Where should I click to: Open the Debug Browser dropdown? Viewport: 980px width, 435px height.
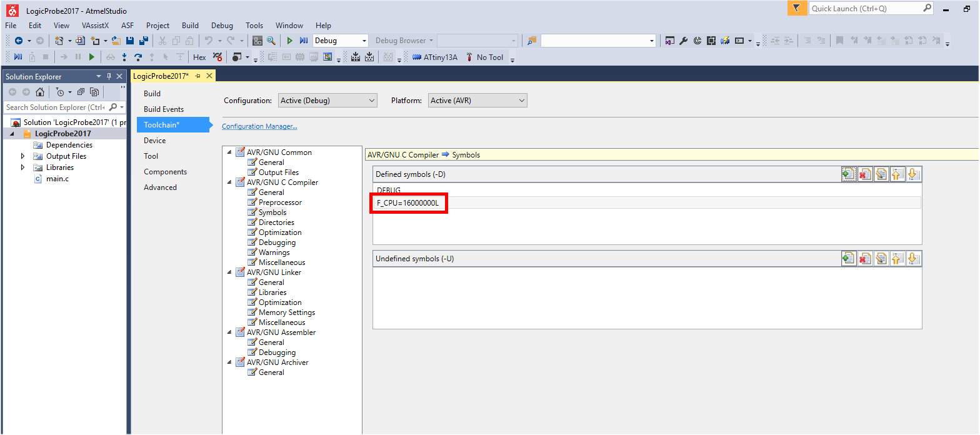pos(404,41)
